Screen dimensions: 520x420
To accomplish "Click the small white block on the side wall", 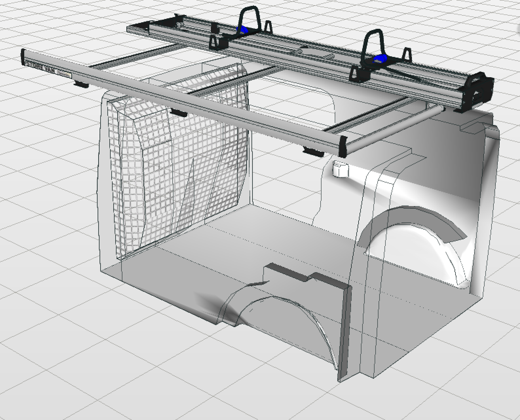I will pyautogui.click(x=341, y=169).
